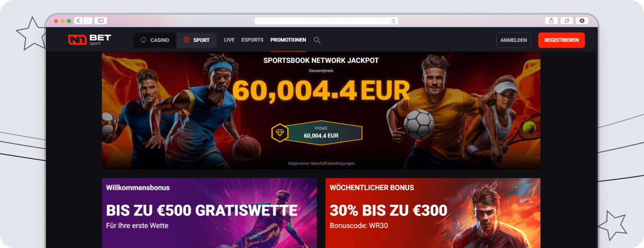Click the Anmelden button
Image resolution: width=644 pixels, height=248 pixels.
point(513,40)
